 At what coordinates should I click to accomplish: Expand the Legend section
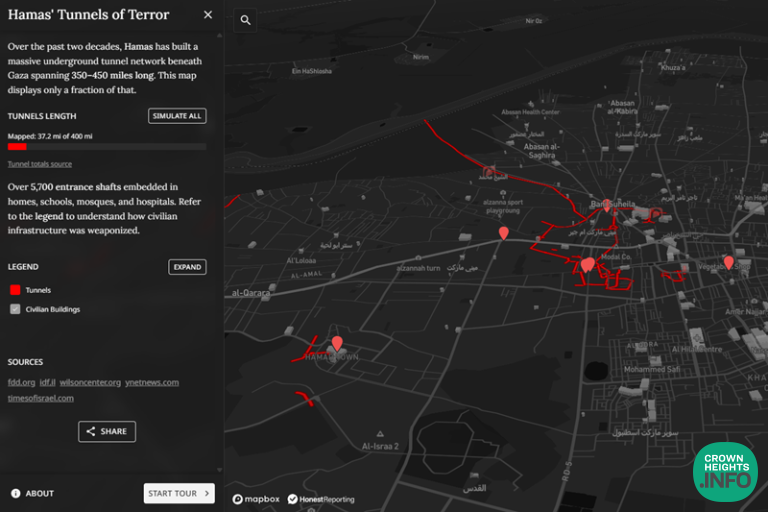[187, 267]
